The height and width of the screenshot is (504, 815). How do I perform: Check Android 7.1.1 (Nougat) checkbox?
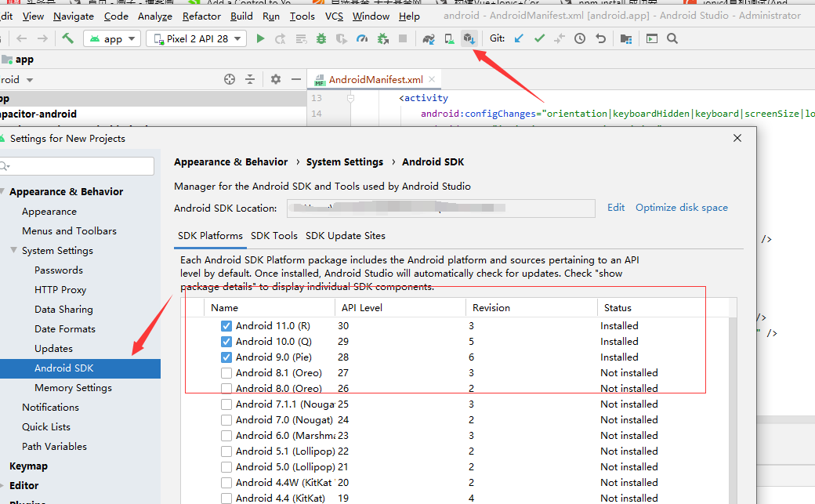point(226,404)
